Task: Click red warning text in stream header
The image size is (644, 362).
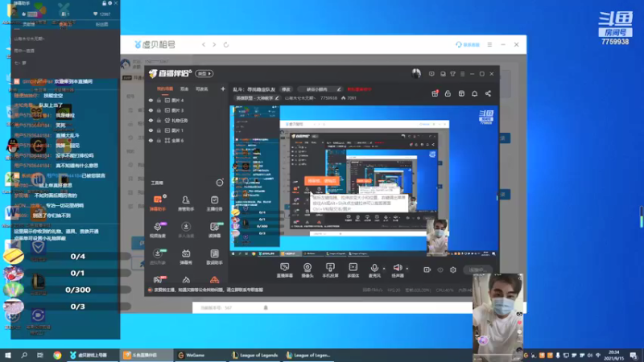Action: [359, 89]
